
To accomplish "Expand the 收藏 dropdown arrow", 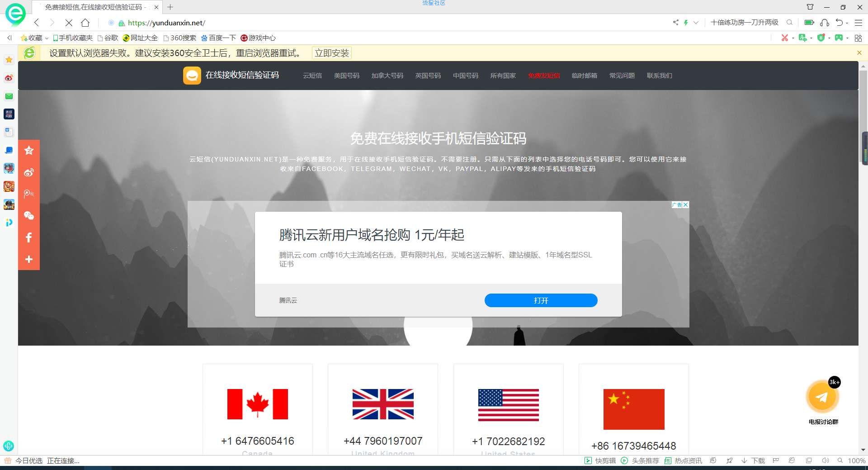I will 47,38.
